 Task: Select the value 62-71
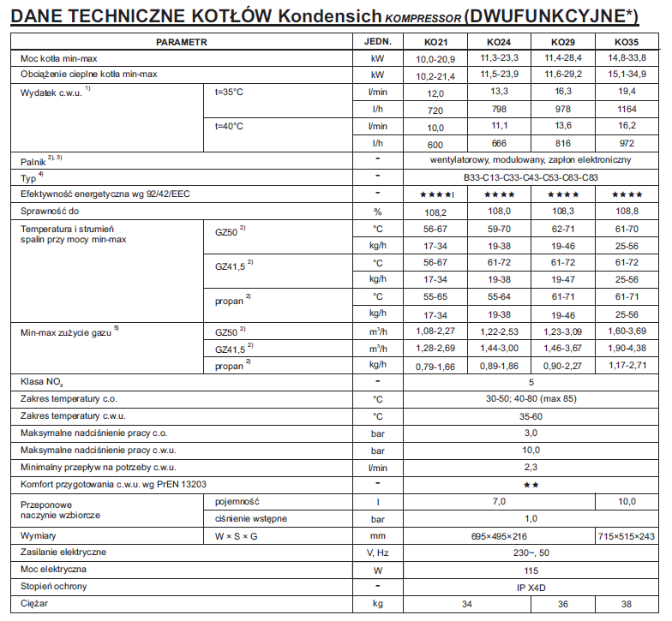click(x=562, y=230)
